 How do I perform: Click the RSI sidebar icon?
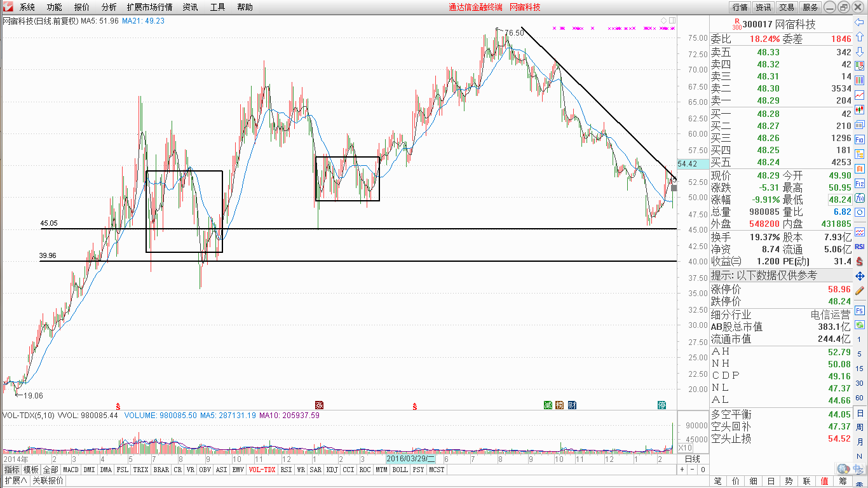tap(860, 247)
